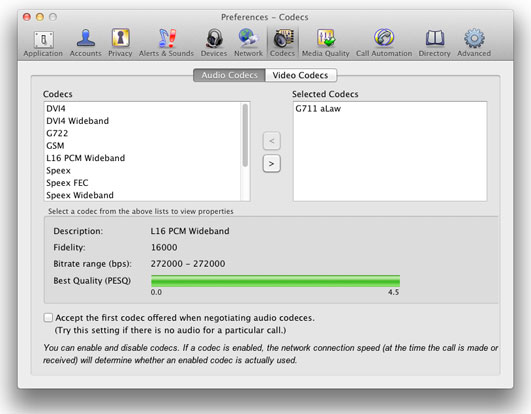531x414 pixels.
Task: Switch to the Video Codecs tab
Action: pos(301,75)
